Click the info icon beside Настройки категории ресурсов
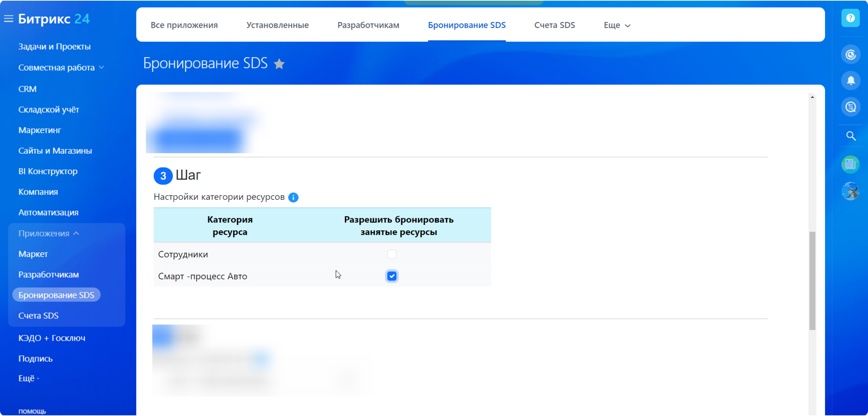 [293, 197]
